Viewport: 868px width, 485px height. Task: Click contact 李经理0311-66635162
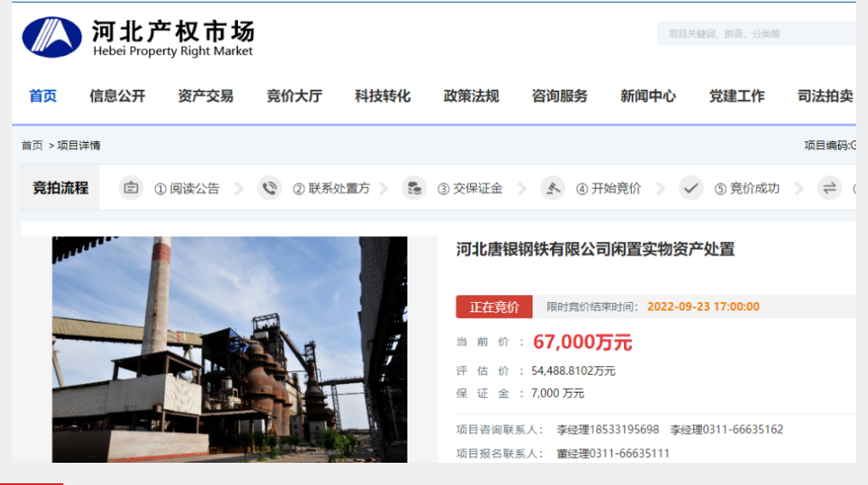tap(726, 429)
